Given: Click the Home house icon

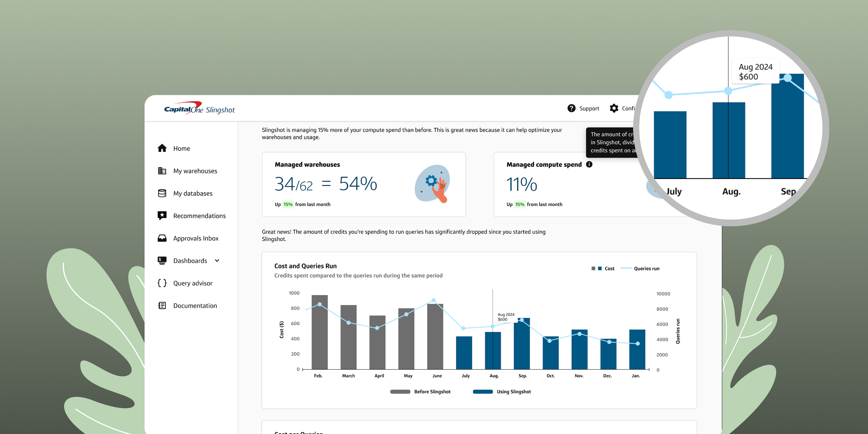Looking at the screenshot, I should click(x=162, y=148).
